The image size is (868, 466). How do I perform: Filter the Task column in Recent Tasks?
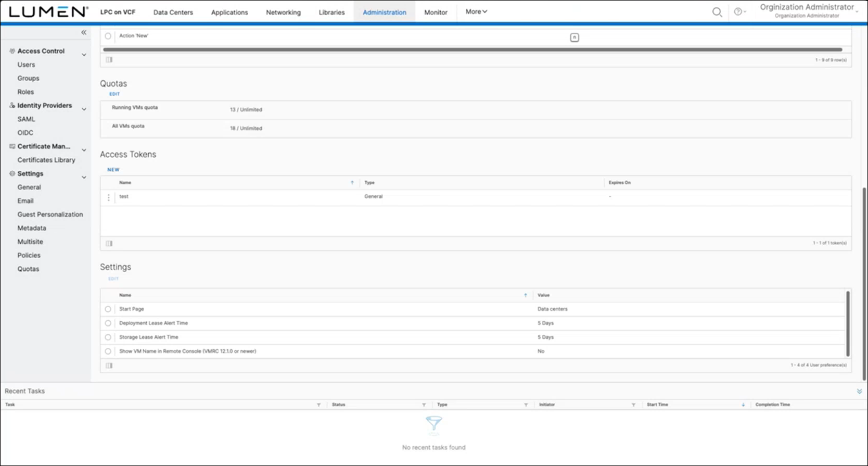(x=318, y=405)
